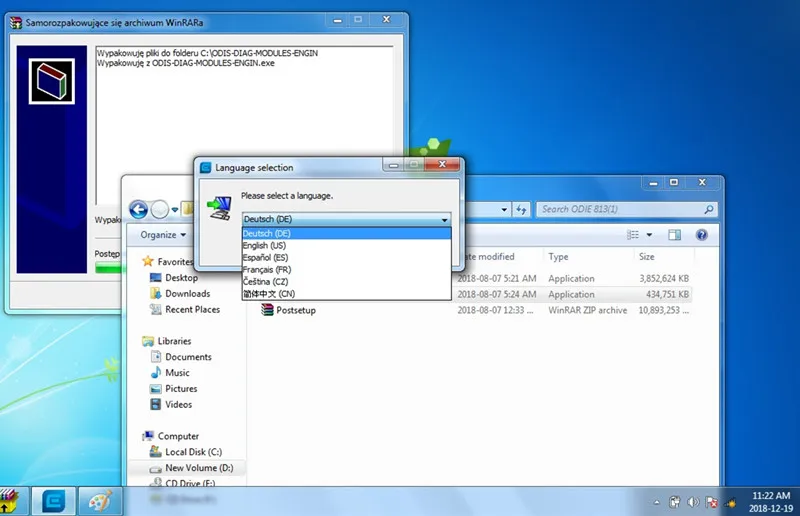Click the Language selection dialog computer icon

tap(220, 208)
